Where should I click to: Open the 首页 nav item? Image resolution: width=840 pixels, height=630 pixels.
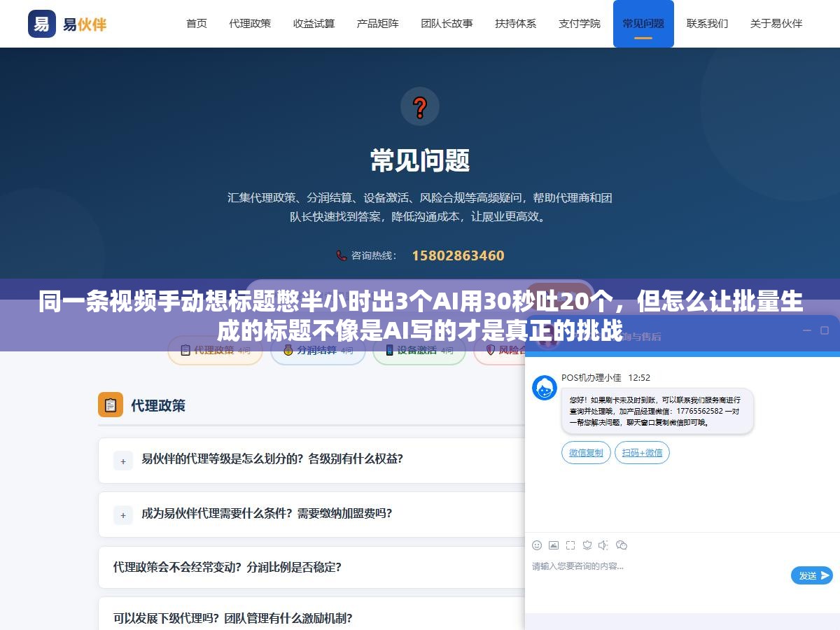pyautogui.click(x=197, y=24)
